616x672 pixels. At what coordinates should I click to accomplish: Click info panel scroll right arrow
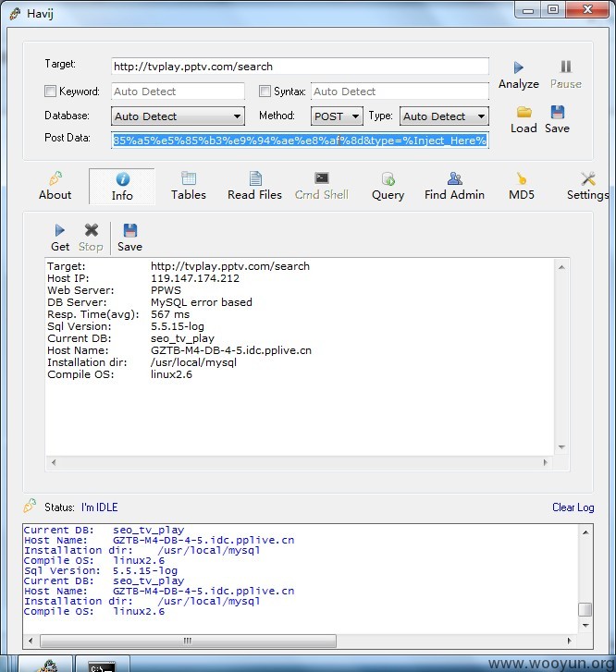[545, 462]
